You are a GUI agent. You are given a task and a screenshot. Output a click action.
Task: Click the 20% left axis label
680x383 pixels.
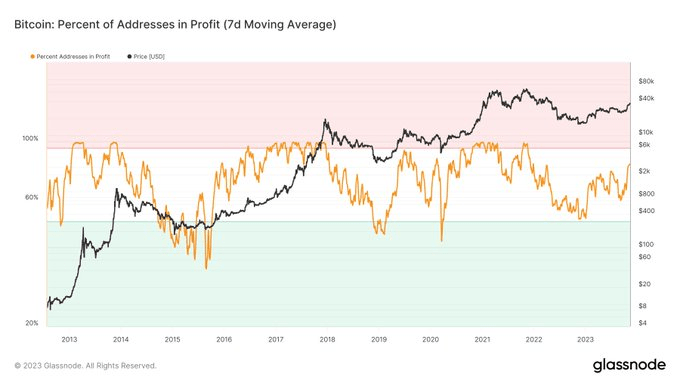click(x=32, y=323)
